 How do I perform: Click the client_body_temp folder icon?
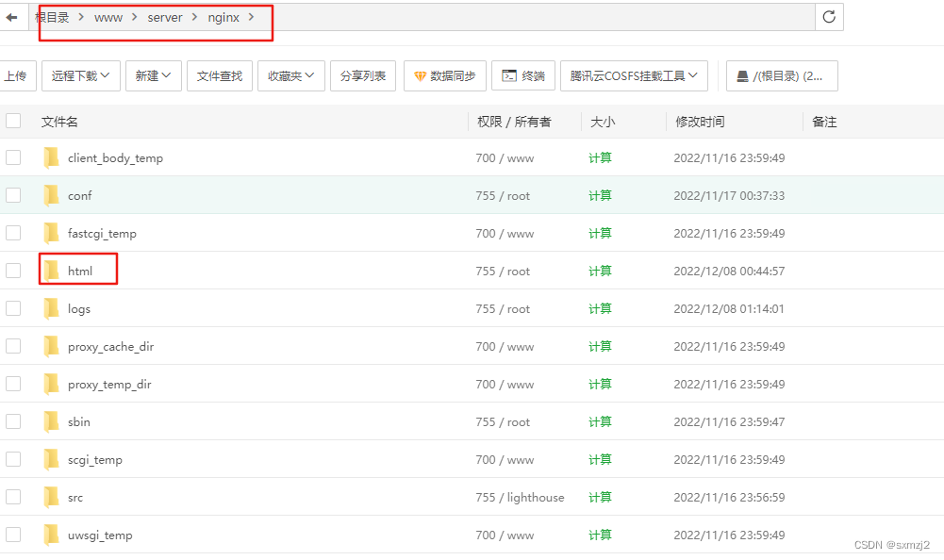52,157
